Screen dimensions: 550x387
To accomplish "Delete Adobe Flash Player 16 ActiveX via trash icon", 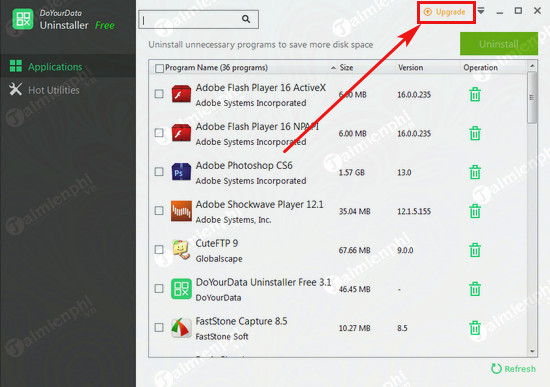I will [x=475, y=94].
